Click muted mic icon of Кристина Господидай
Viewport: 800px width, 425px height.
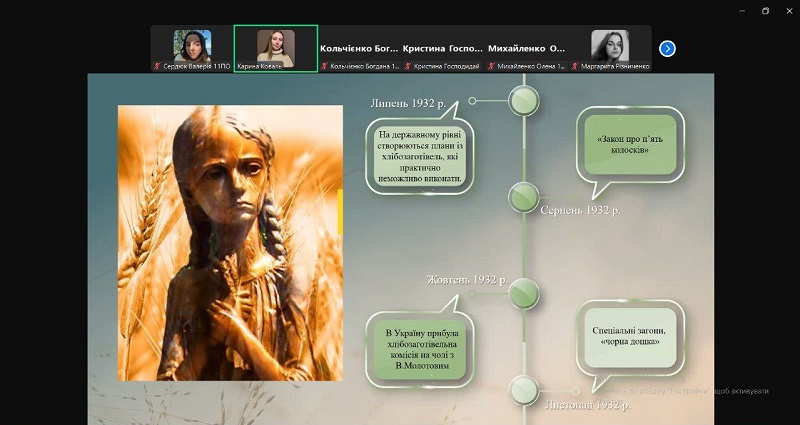(x=408, y=66)
